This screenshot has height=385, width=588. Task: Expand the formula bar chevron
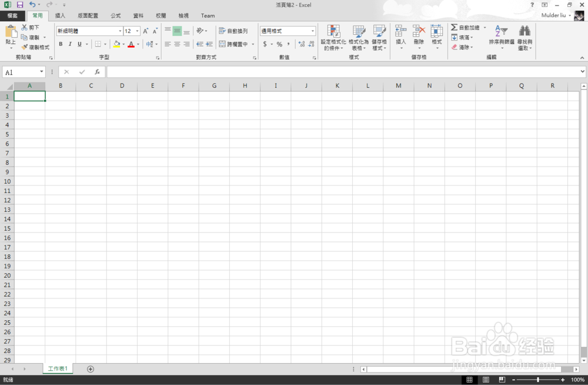pyautogui.click(x=582, y=71)
